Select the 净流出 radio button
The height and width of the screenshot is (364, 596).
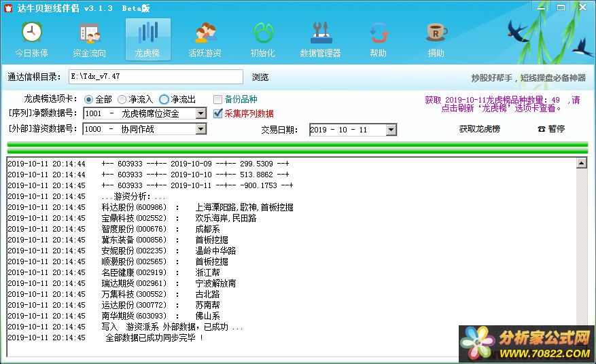pos(164,100)
